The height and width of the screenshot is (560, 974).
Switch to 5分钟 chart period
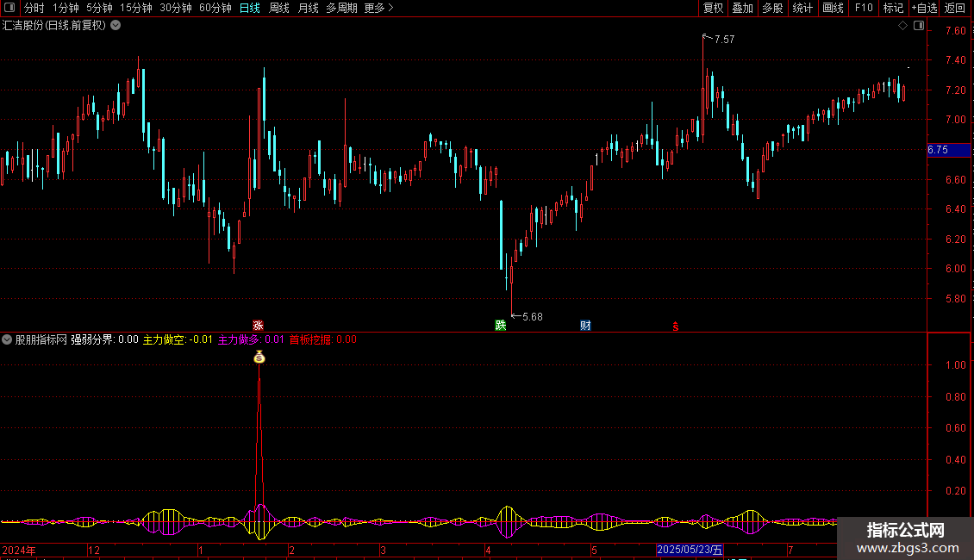pyautogui.click(x=99, y=8)
